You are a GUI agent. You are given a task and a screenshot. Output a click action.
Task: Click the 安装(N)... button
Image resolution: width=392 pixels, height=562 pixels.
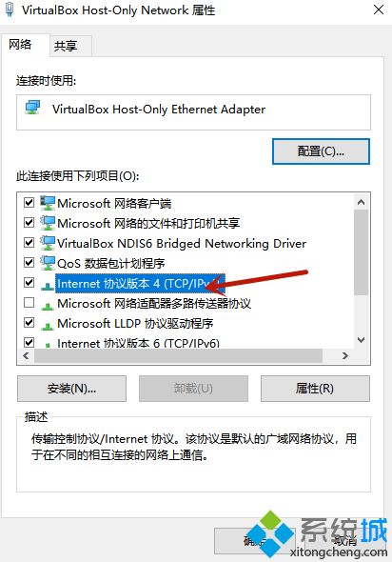coord(71,389)
